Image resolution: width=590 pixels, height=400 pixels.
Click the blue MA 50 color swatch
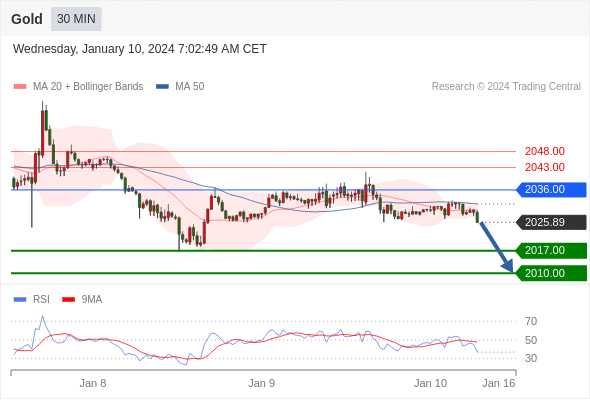click(x=163, y=87)
